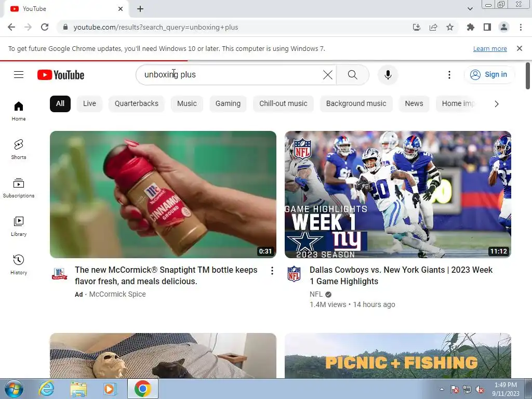
Task: Open Windows Explorer folder from taskbar
Action: click(x=78, y=389)
